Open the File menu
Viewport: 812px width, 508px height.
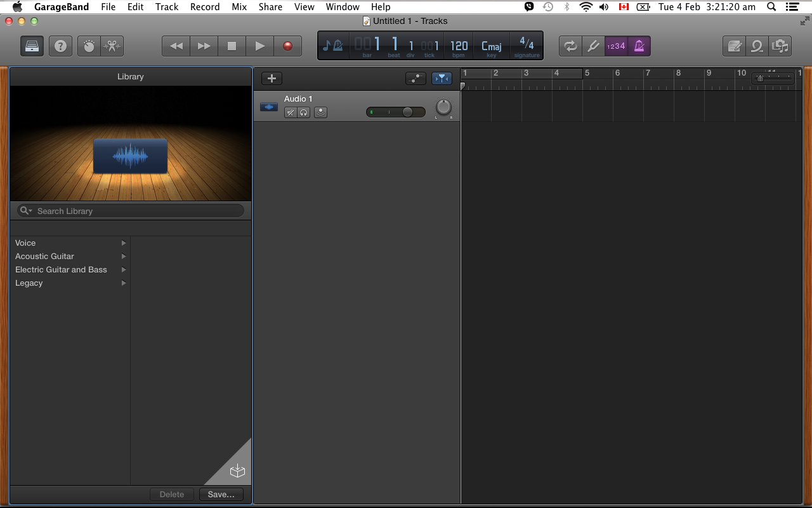click(x=108, y=7)
